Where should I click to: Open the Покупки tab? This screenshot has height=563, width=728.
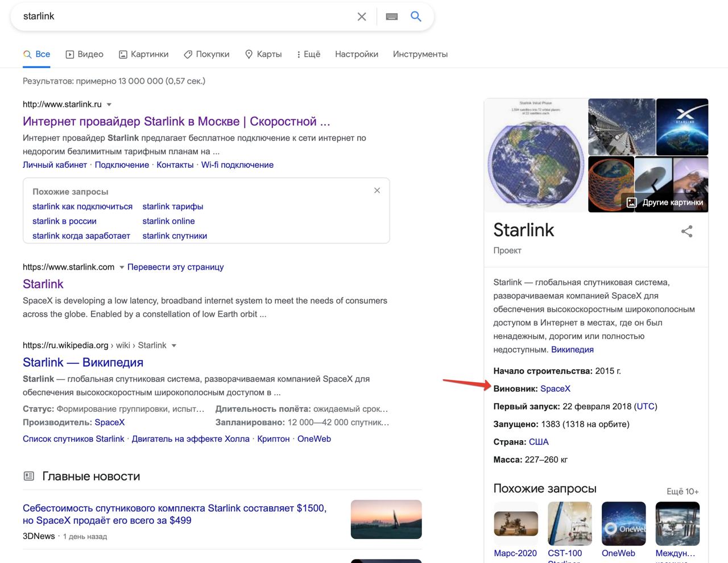206,54
